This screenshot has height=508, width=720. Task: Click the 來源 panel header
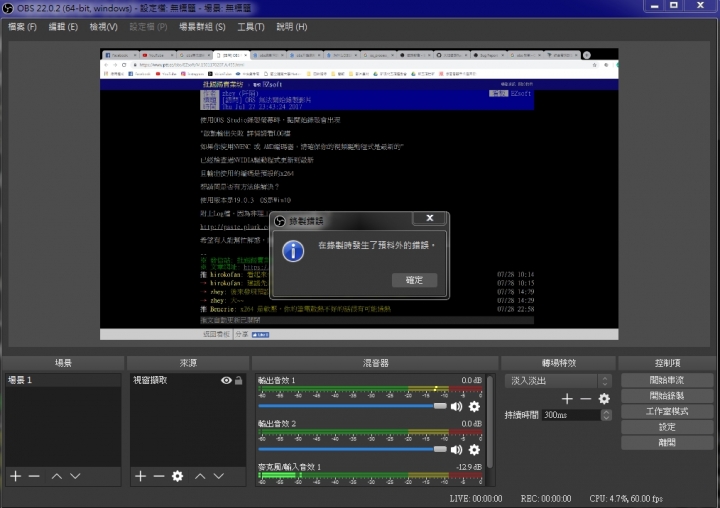[x=188, y=363]
